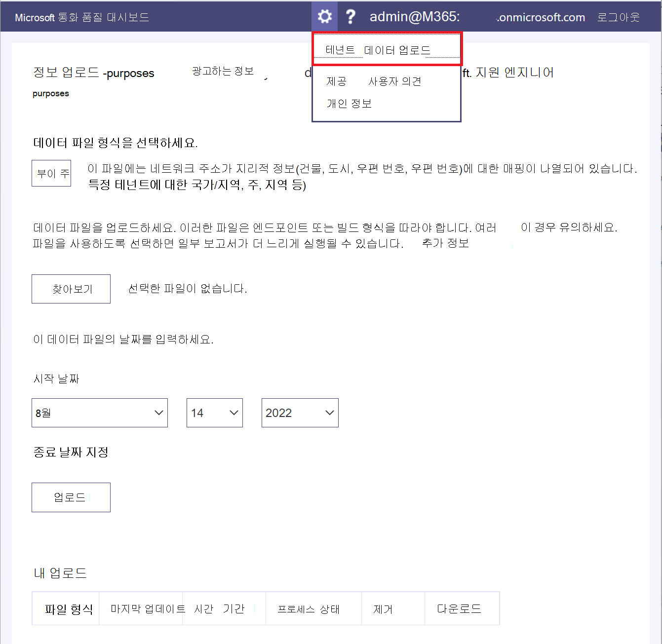The height and width of the screenshot is (644, 662).
Task: Expand the start day dropdown showing 14
Action: 215,413
